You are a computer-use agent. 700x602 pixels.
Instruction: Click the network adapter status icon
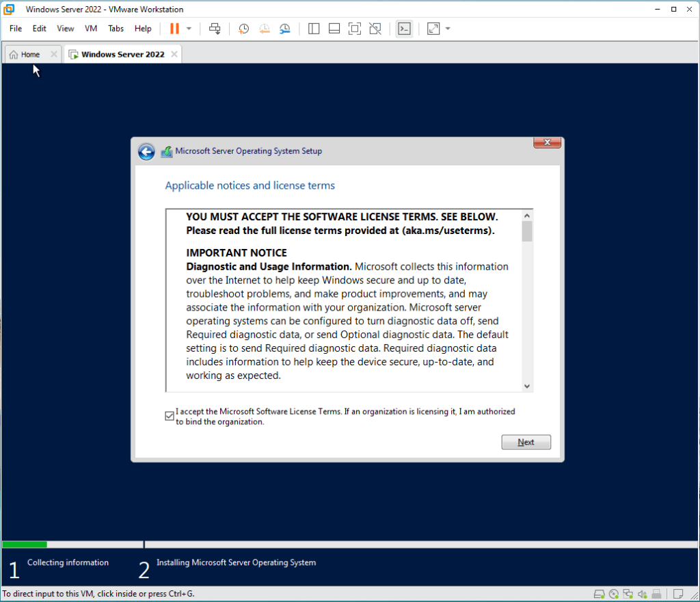point(628,594)
